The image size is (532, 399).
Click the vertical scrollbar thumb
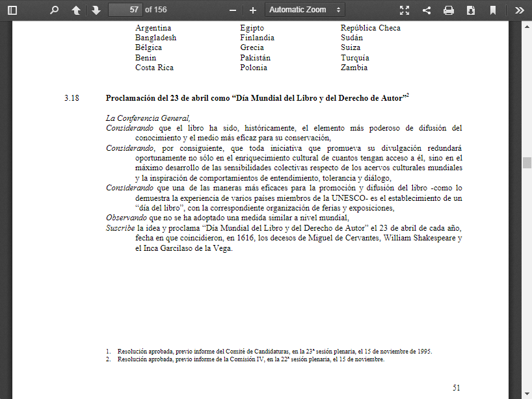pos(527,162)
